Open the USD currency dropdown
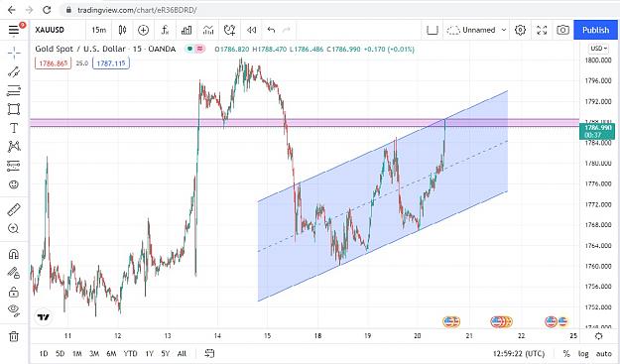Image resolution: width=620 pixels, height=364 pixels. 598,49
